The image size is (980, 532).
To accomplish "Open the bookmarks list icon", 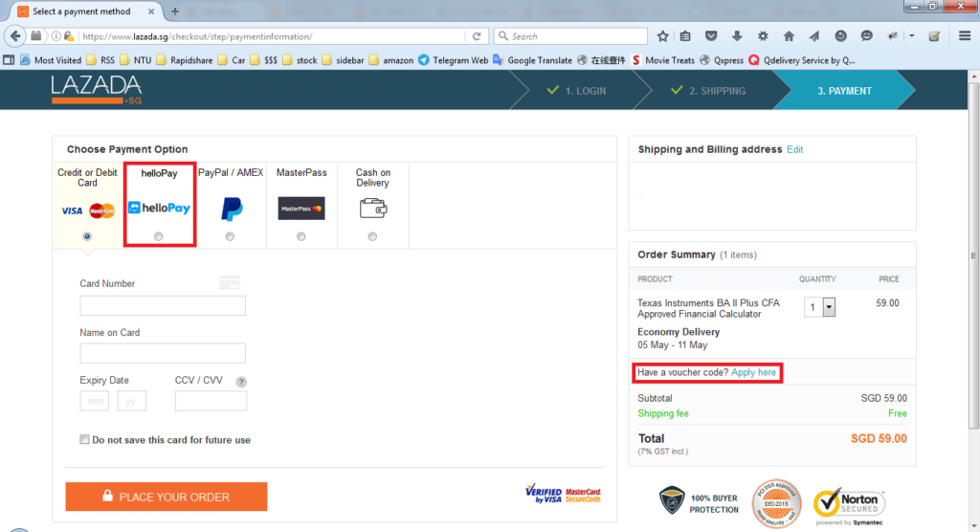I will click(x=685, y=36).
